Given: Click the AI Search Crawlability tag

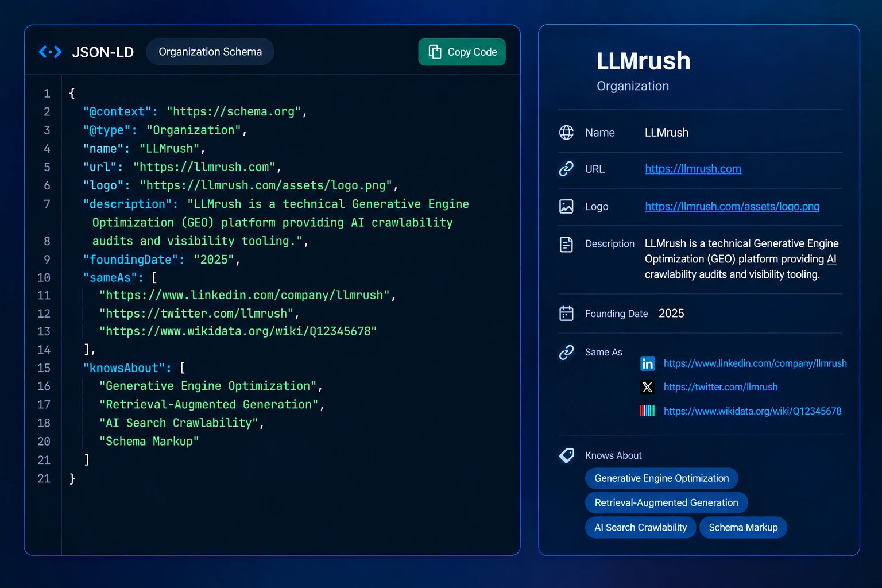Looking at the screenshot, I should (x=640, y=527).
